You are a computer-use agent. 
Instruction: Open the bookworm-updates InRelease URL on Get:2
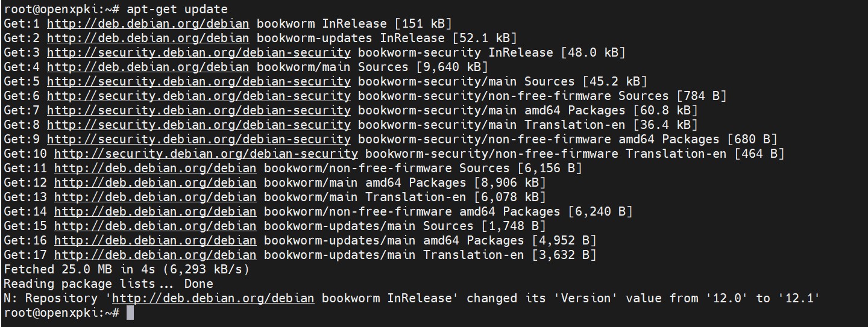pyautogui.click(x=148, y=39)
